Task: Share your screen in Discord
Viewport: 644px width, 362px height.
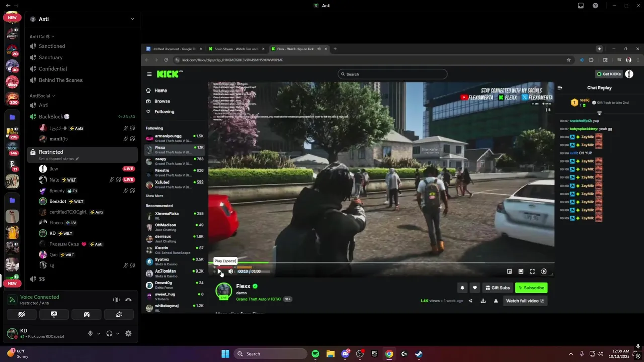Action: tap(54, 314)
